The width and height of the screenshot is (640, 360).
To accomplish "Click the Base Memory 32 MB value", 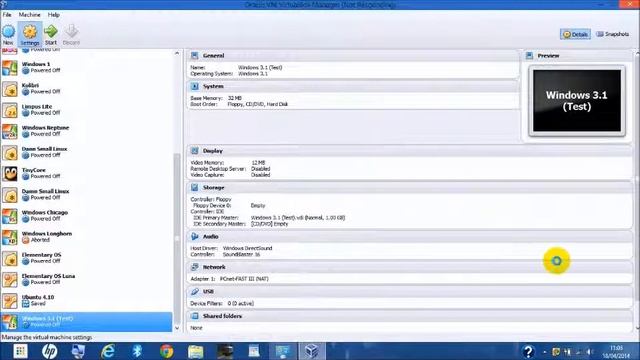I will click(235, 98).
